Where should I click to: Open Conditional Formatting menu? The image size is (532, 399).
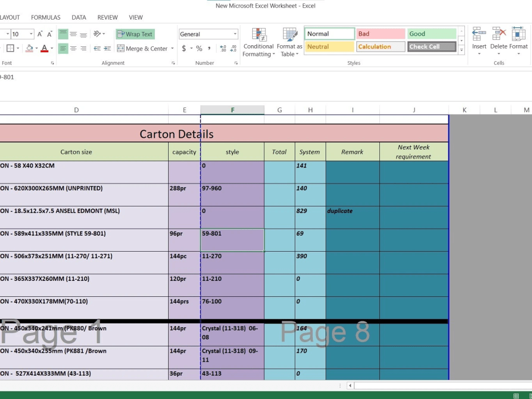[259, 43]
